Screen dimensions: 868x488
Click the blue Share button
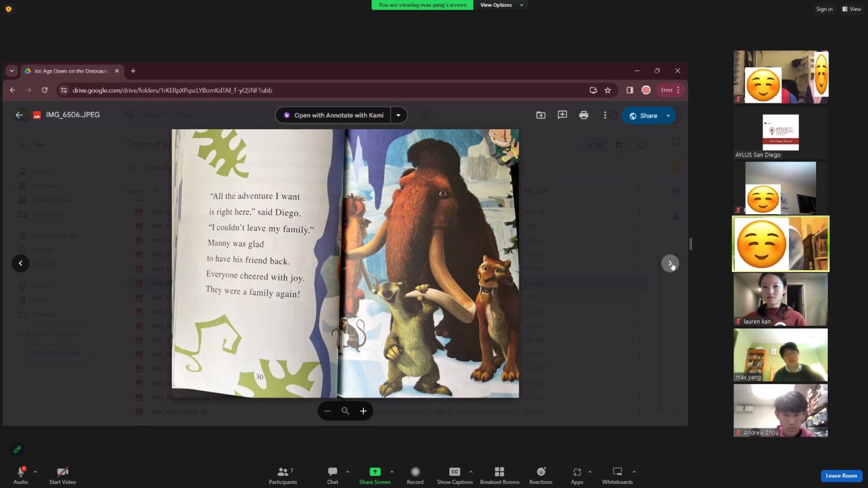643,115
